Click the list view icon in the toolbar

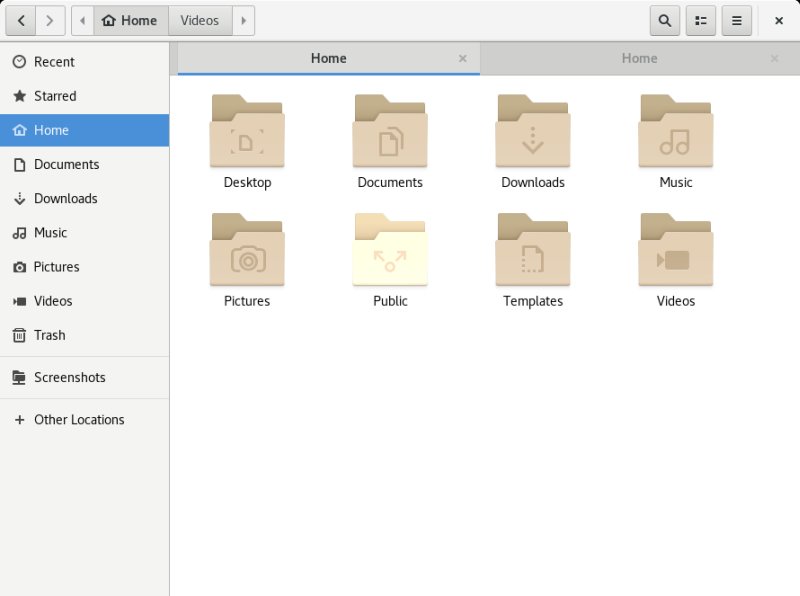tap(700, 20)
